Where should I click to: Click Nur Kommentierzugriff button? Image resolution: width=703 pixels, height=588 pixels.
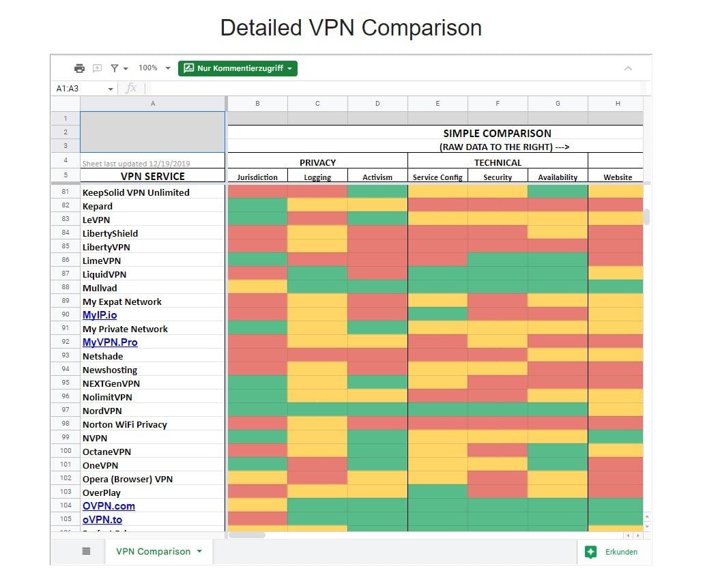coord(238,68)
